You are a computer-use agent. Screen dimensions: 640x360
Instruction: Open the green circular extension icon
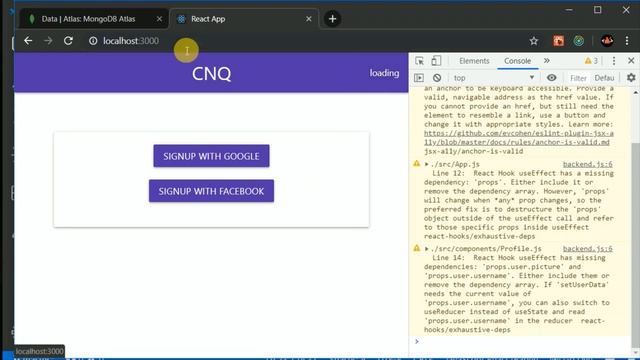click(579, 41)
